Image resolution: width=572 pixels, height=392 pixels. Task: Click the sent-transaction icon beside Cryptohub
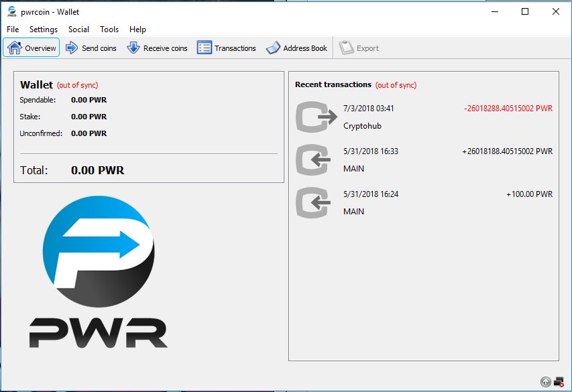[317, 117]
